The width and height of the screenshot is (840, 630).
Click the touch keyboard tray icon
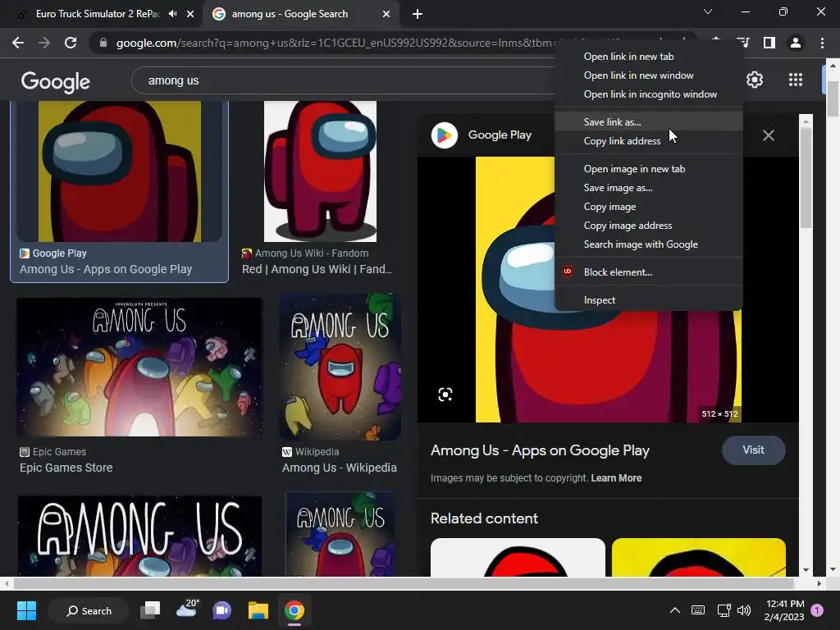(x=698, y=610)
